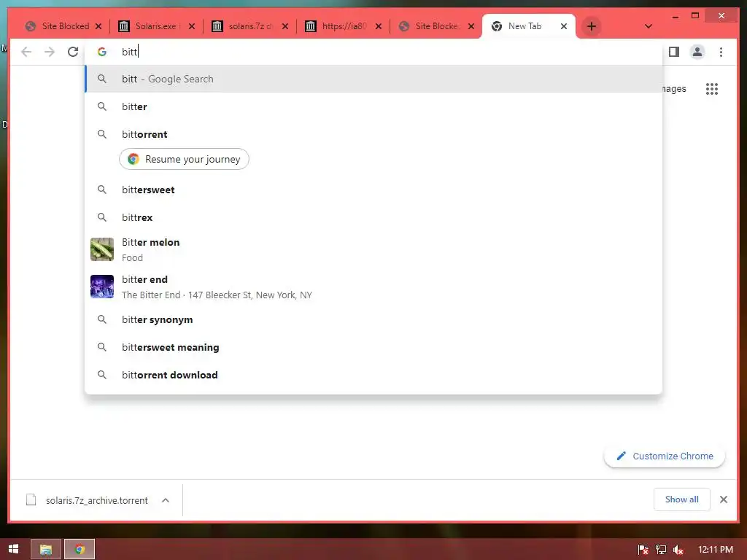The image size is (747, 560).
Task: Click the network tray icon
Action: tap(660, 550)
